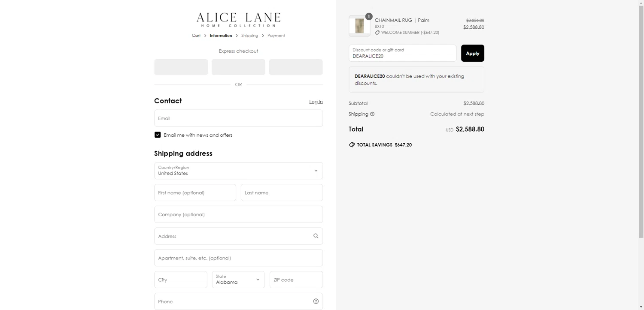
Task: Click the shipping info question mark icon
Action: tap(372, 114)
